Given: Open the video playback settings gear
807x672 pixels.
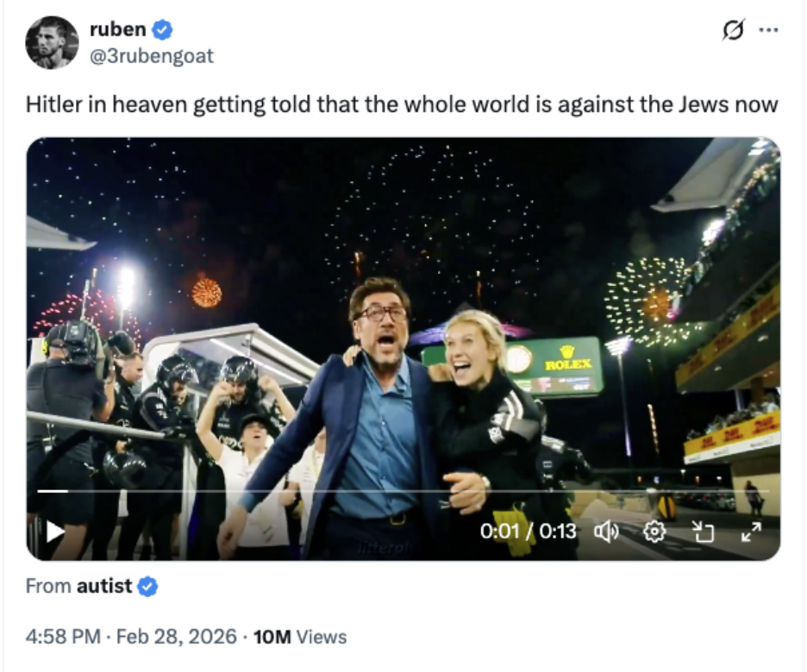Looking at the screenshot, I should pyautogui.click(x=655, y=532).
